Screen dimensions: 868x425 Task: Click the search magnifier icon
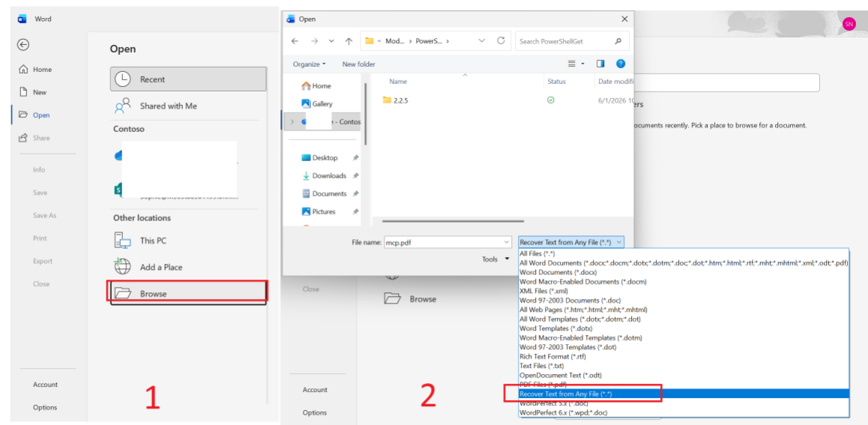point(618,41)
